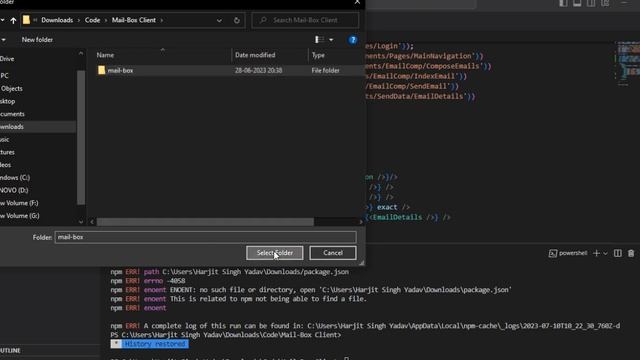Open the dialog help button
Viewport: 640px width, 360px height.
[353, 40]
